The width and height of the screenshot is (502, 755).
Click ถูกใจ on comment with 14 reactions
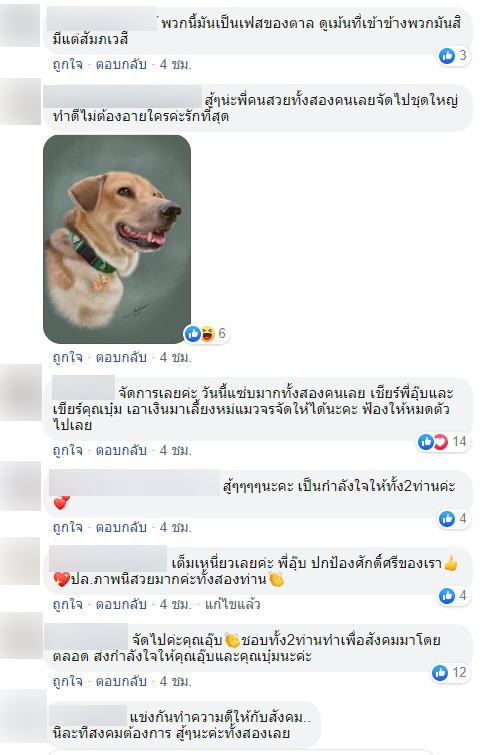[67, 450]
